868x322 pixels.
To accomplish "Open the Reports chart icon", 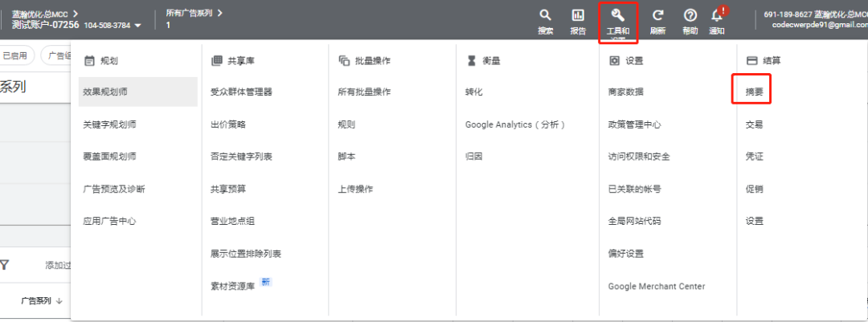I will point(577,15).
